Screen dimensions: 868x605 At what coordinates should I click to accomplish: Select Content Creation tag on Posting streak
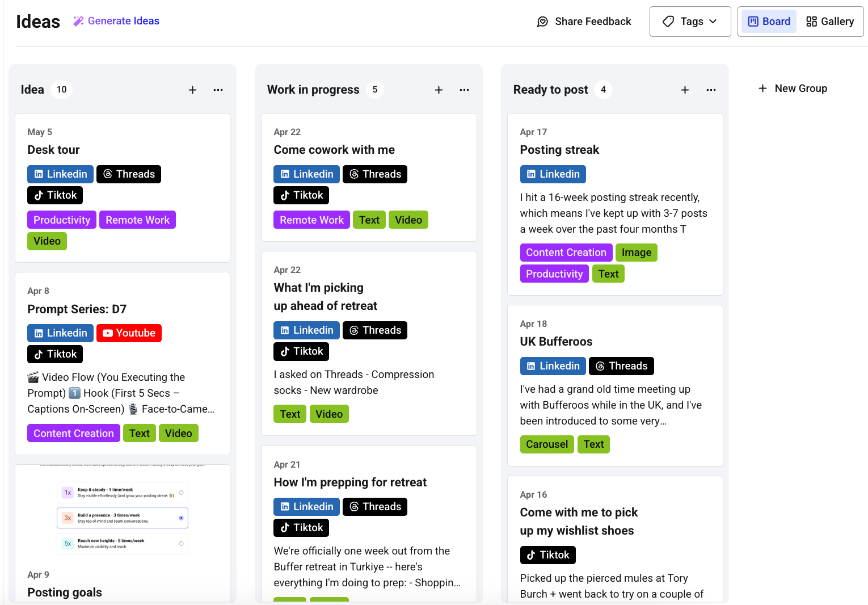[x=566, y=253]
